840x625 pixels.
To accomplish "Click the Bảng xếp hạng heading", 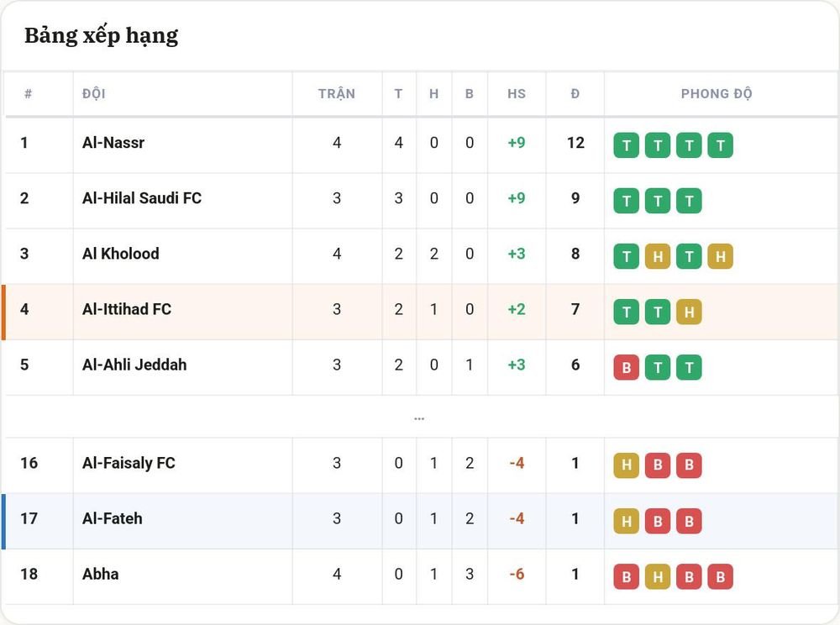I will coord(102,36).
